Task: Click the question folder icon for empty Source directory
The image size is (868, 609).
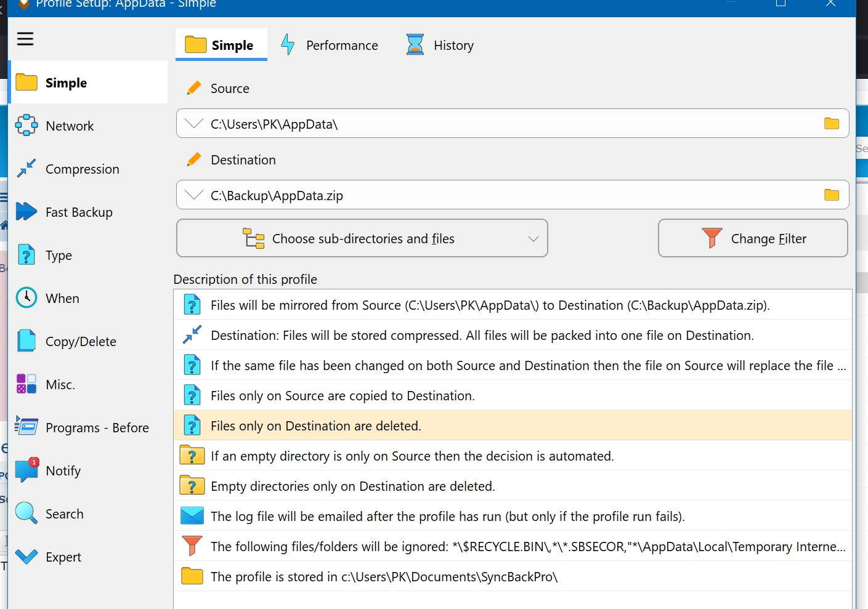Action: (192, 455)
